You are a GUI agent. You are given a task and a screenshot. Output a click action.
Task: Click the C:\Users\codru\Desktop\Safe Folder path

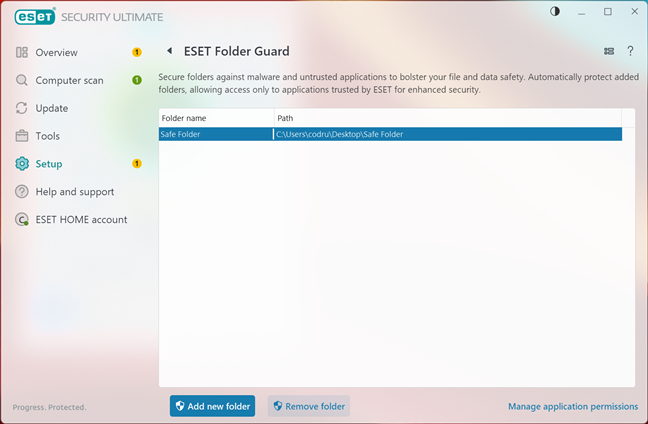tap(339, 134)
